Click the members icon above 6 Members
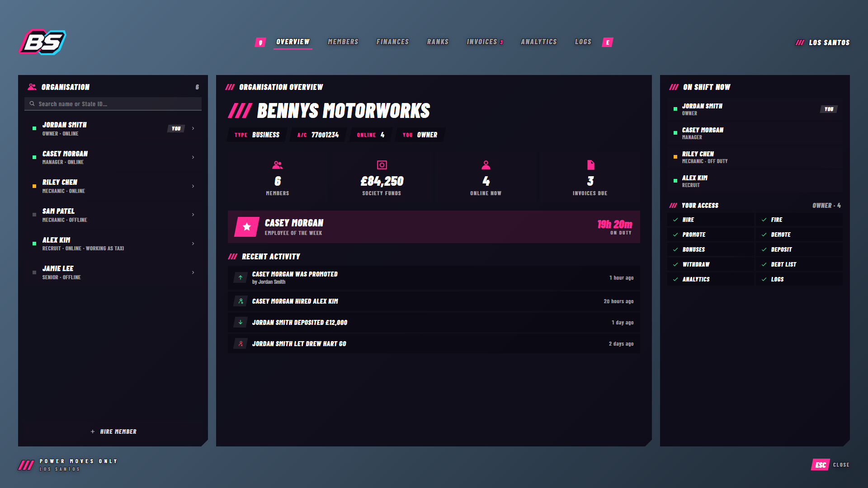868x488 pixels. (278, 165)
